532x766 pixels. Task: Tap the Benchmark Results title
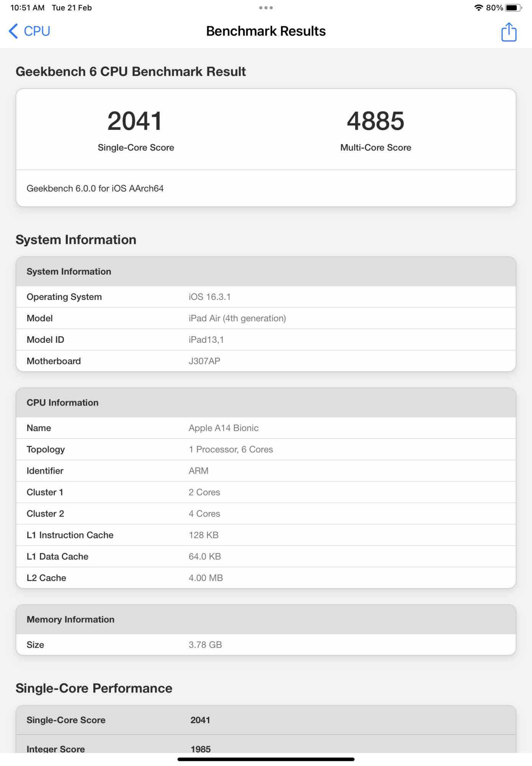(x=266, y=31)
